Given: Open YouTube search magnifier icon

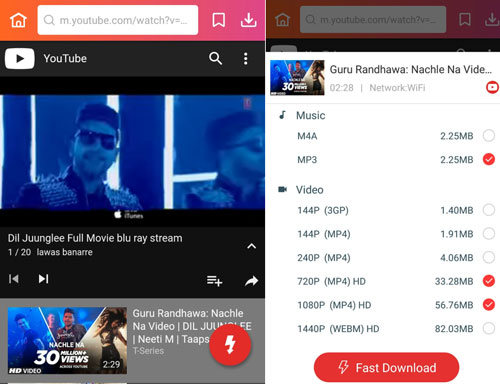Looking at the screenshot, I should coord(215,58).
